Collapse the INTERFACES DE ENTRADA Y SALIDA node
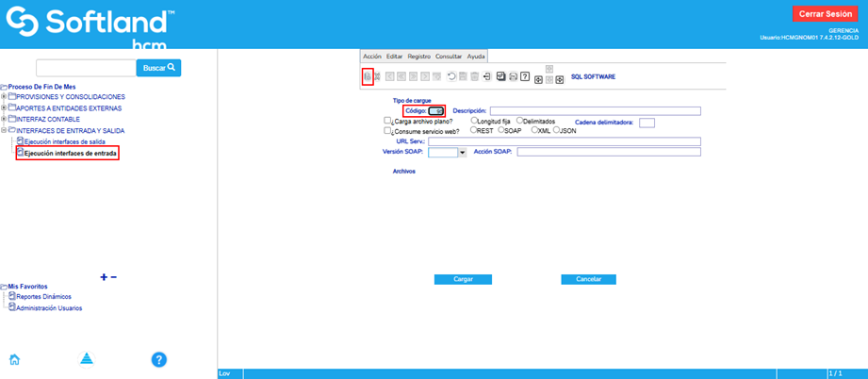 click(5, 130)
